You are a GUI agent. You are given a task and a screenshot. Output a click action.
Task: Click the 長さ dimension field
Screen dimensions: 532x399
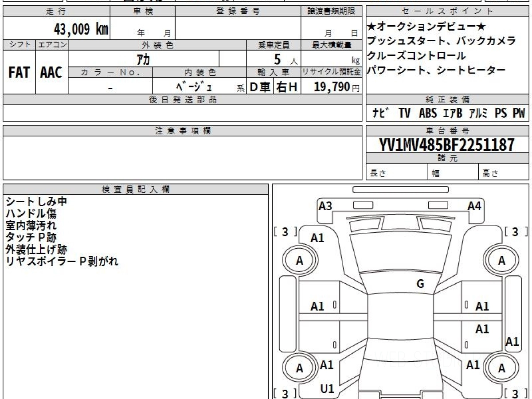397,172
